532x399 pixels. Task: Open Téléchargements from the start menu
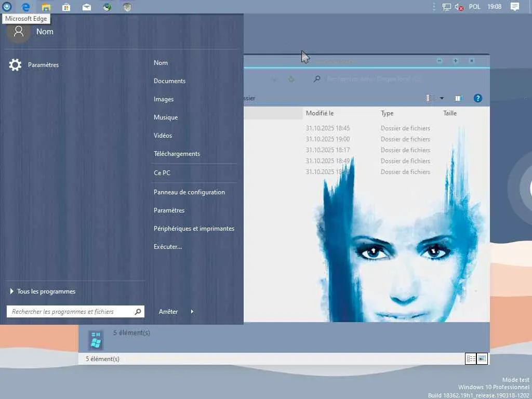pos(177,154)
